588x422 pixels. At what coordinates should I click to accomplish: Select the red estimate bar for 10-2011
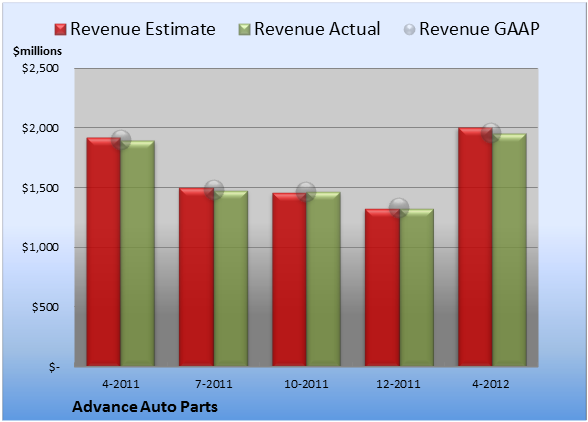tap(290, 279)
